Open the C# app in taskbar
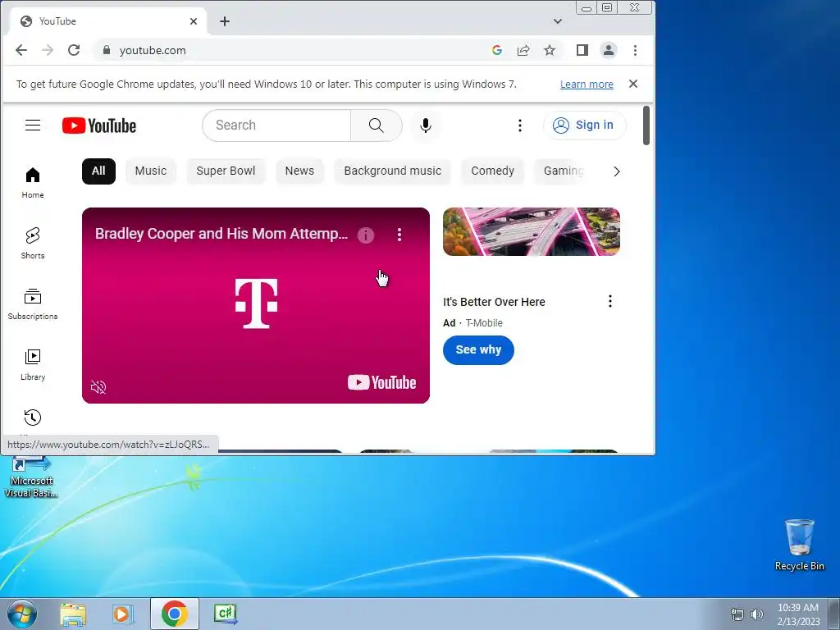 tap(226, 614)
